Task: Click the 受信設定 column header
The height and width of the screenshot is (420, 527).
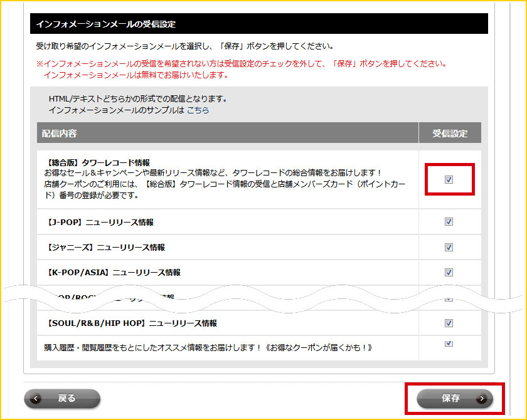Action: click(450, 134)
